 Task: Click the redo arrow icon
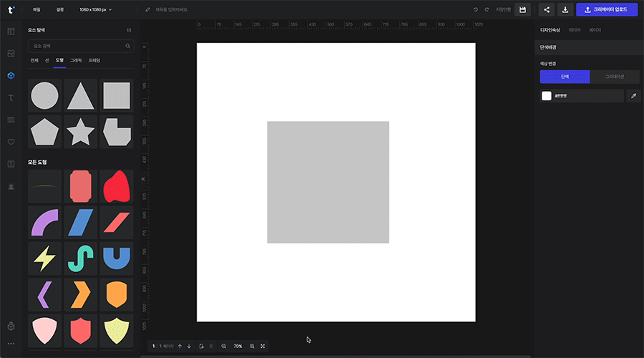click(487, 10)
